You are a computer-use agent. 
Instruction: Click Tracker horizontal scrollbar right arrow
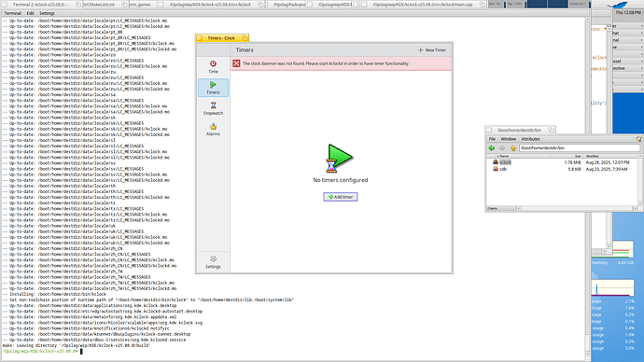pos(636,208)
